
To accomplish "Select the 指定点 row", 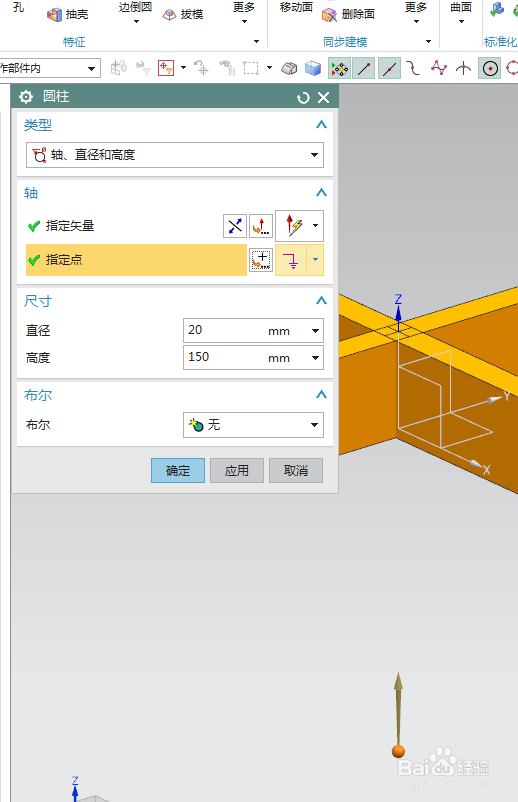I will tap(136, 260).
